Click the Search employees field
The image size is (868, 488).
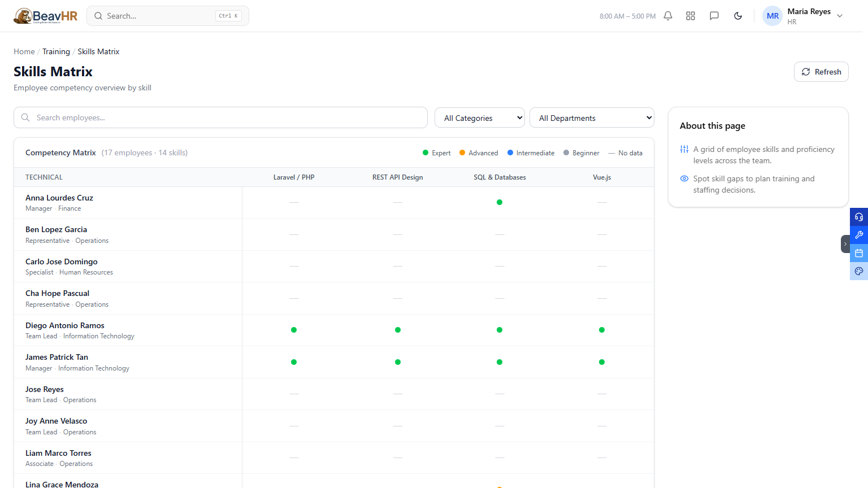pos(220,117)
